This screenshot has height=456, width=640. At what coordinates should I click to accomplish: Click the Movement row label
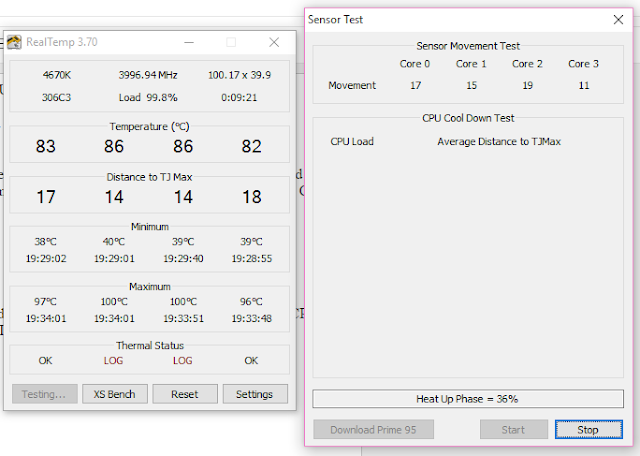click(352, 85)
